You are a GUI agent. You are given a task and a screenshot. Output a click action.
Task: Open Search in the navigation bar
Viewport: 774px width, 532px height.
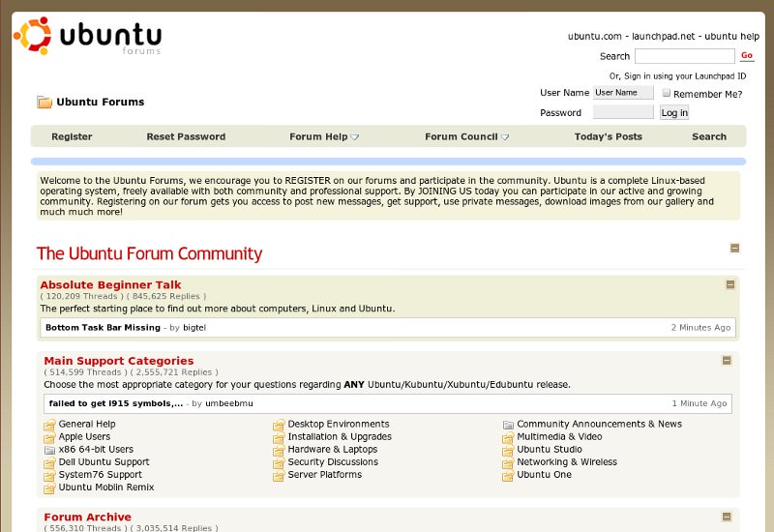coord(709,136)
